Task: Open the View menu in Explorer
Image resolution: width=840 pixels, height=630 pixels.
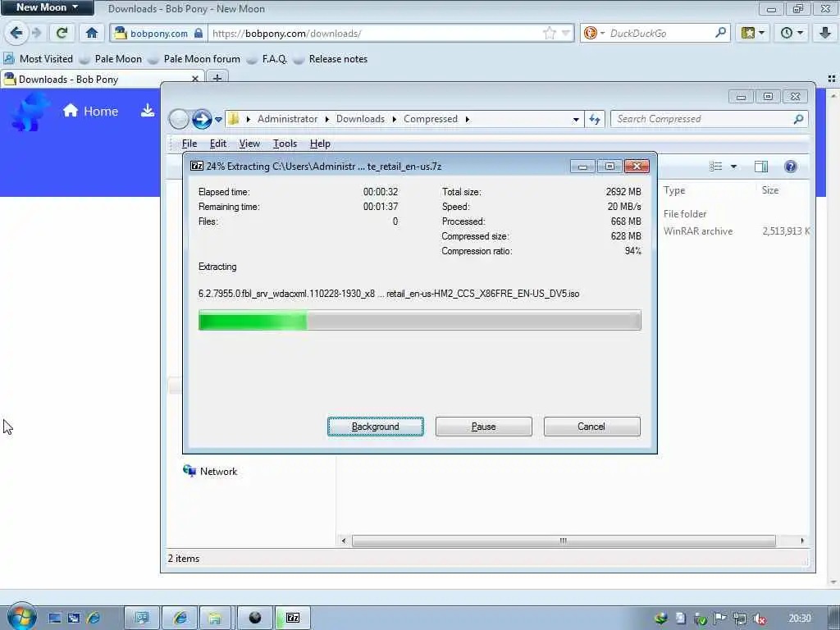Action: [249, 144]
